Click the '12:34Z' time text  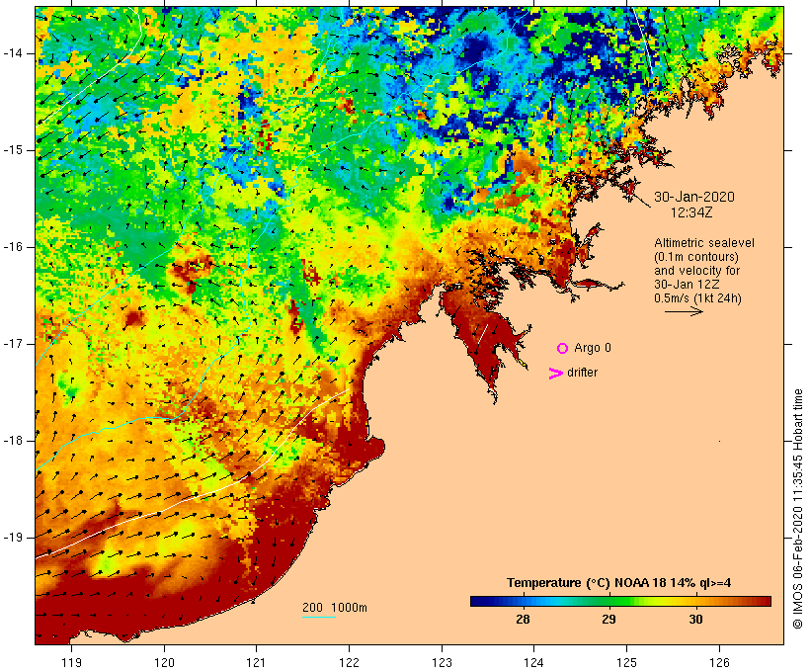(691, 212)
